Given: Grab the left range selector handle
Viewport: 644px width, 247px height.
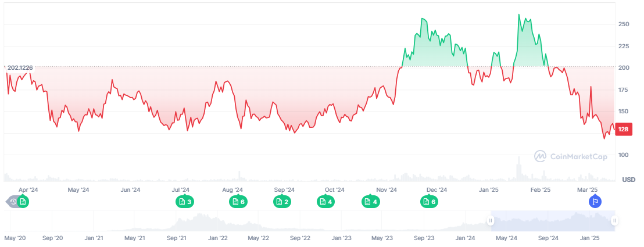Looking at the screenshot, I should pyautogui.click(x=491, y=220).
